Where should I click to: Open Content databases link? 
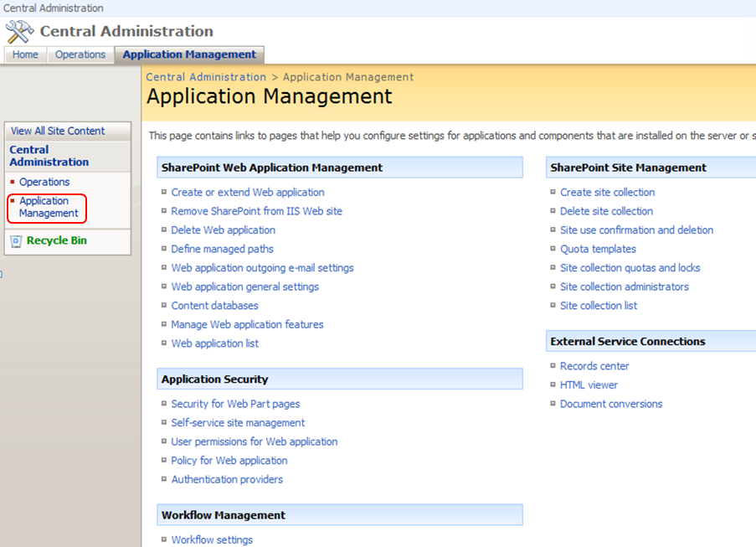pyautogui.click(x=214, y=306)
